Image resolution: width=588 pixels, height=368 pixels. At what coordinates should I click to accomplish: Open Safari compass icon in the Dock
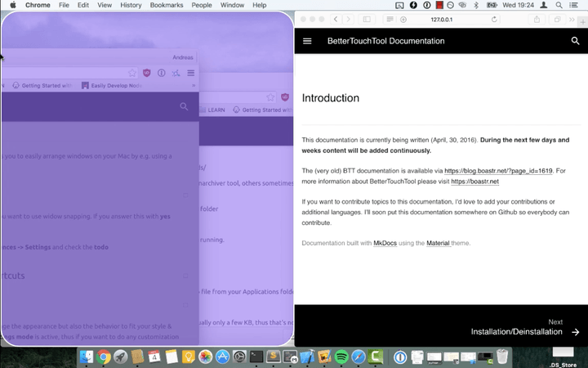359,357
